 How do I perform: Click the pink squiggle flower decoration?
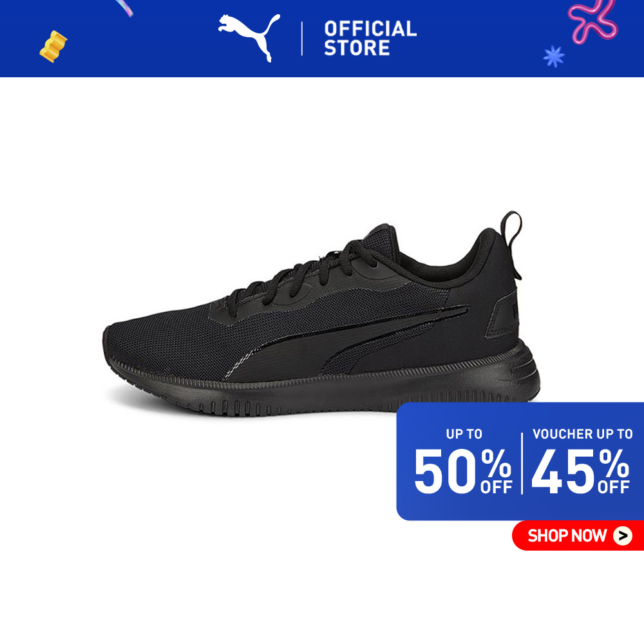point(592,21)
